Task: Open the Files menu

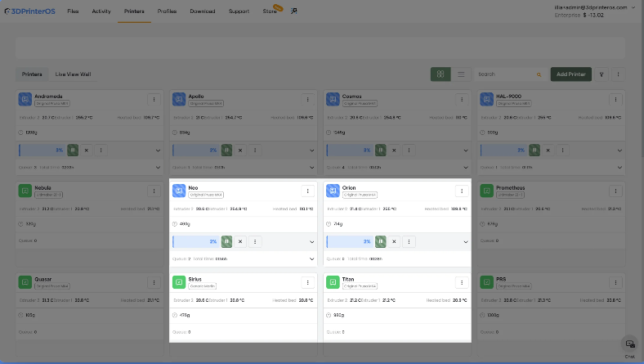Action: [x=73, y=11]
